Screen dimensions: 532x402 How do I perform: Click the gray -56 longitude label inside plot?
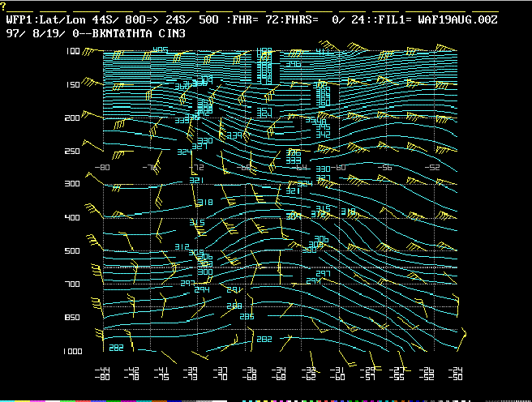(x=384, y=168)
